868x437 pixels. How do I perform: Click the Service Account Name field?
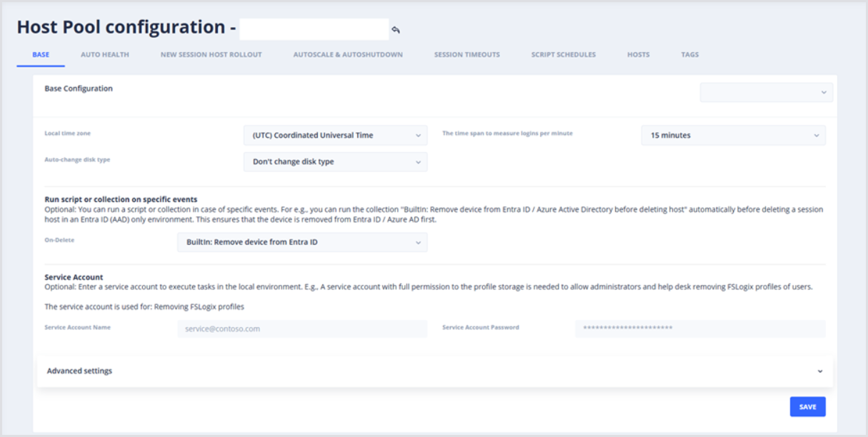click(x=301, y=328)
